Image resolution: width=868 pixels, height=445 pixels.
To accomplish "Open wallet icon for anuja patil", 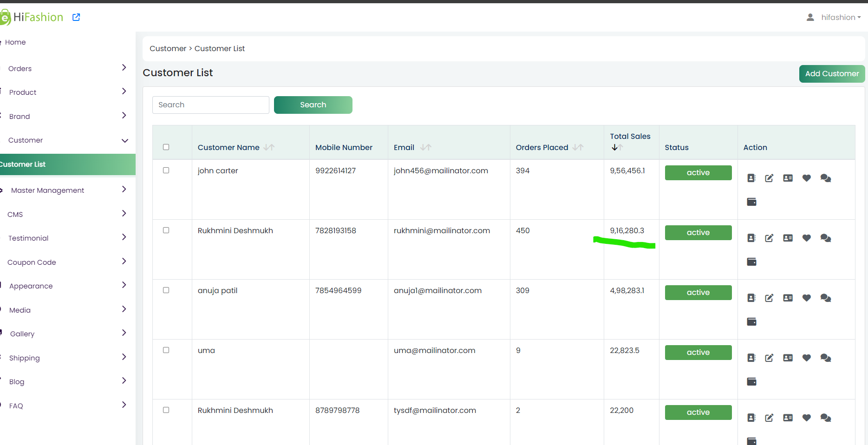I will (x=752, y=321).
